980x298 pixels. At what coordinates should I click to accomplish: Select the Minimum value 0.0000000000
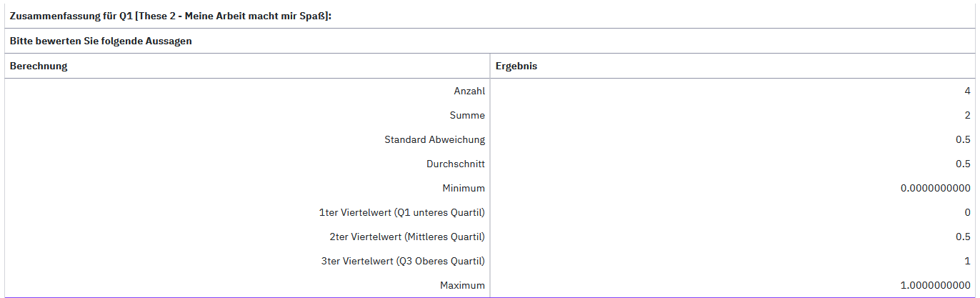(936, 188)
